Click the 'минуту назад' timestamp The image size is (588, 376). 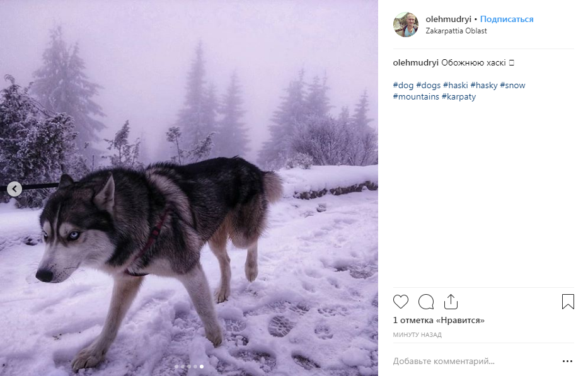tap(417, 335)
